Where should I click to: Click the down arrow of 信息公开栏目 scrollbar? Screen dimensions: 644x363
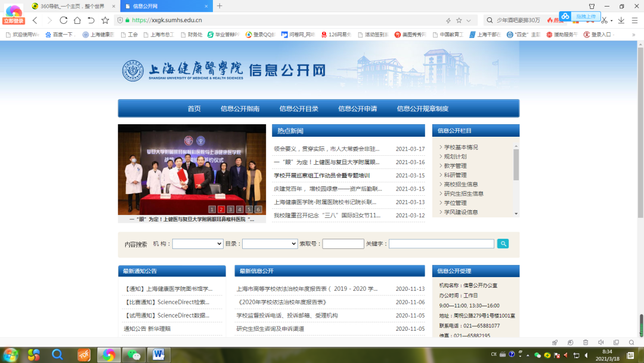point(516,214)
